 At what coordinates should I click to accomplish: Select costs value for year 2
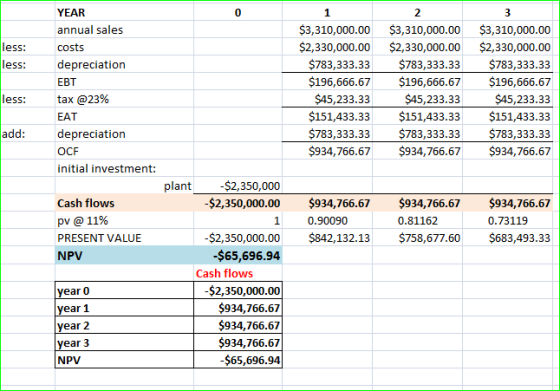(x=417, y=47)
